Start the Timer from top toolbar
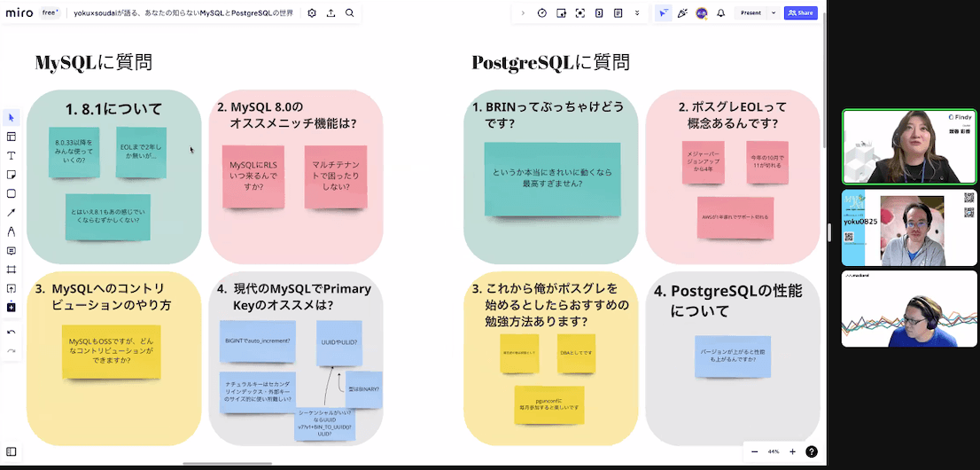 541,13
